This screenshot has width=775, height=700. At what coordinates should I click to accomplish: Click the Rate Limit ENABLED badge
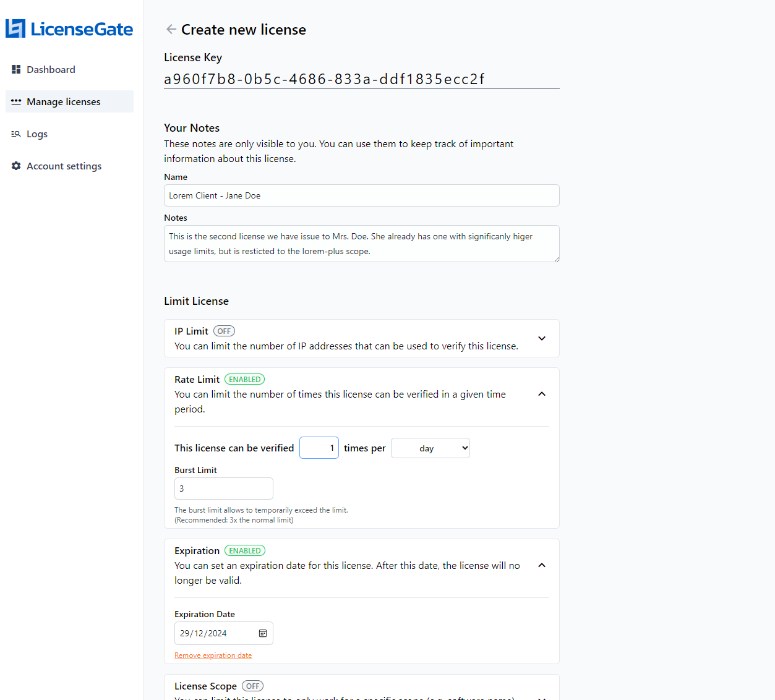pyautogui.click(x=244, y=380)
